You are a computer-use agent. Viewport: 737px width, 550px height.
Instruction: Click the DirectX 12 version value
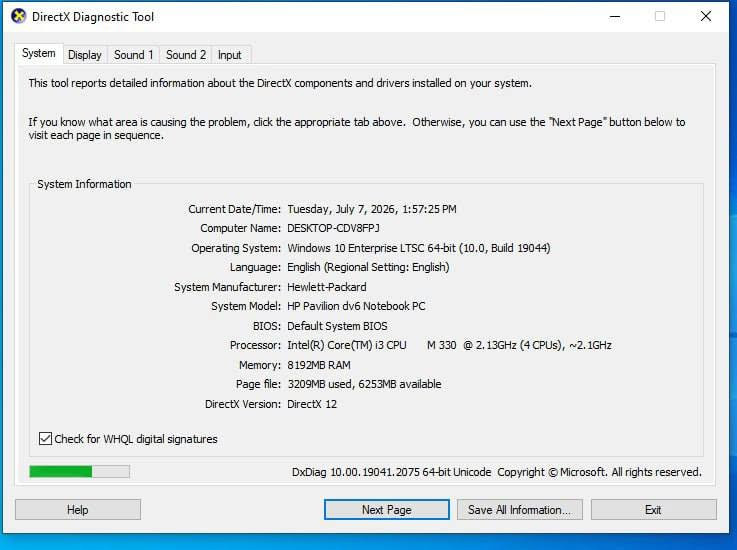click(x=312, y=404)
